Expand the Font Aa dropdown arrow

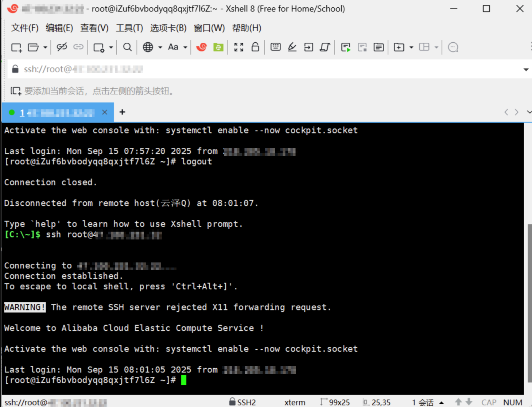[x=185, y=47]
